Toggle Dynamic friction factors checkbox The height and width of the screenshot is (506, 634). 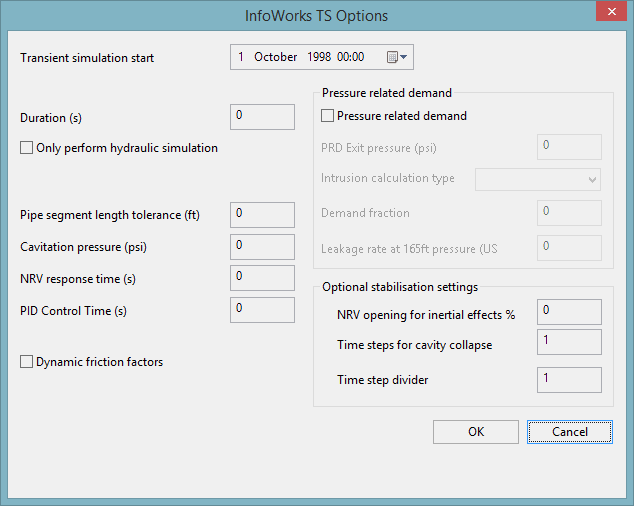pos(27,362)
